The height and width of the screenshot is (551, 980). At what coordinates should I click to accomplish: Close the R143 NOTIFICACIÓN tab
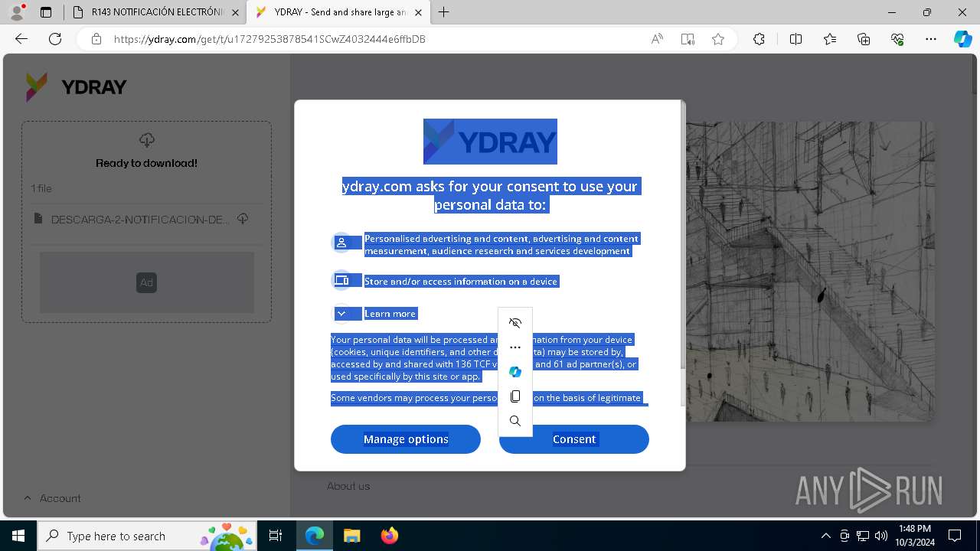click(x=235, y=12)
